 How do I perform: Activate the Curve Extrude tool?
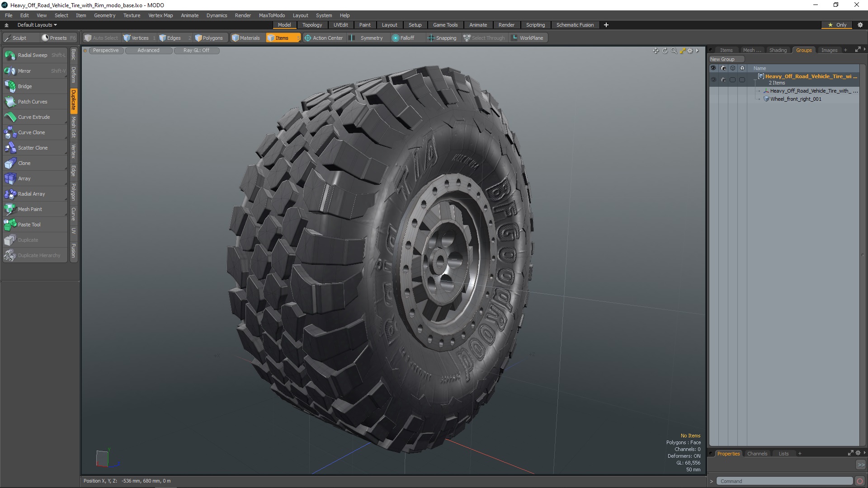click(34, 117)
